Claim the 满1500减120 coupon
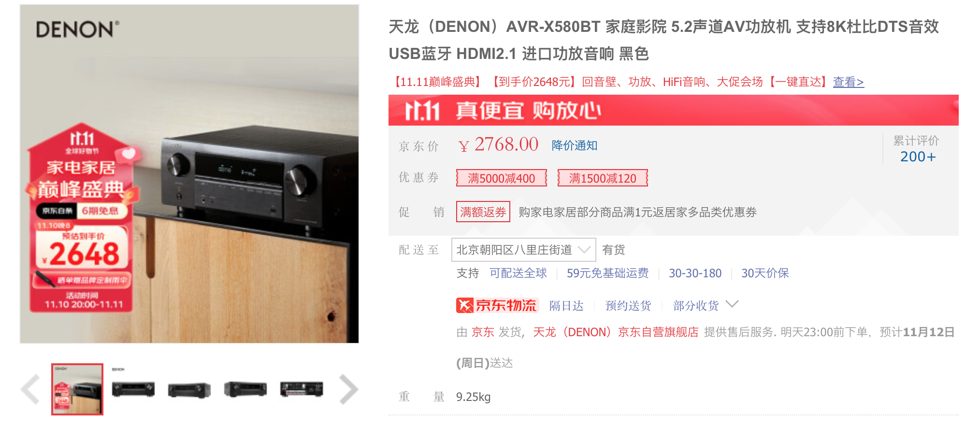This screenshot has height=428, width=980. coord(603,178)
